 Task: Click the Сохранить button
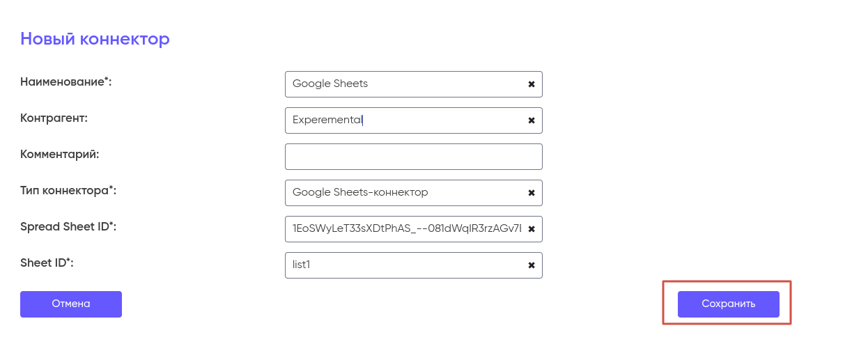pos(728,304)
